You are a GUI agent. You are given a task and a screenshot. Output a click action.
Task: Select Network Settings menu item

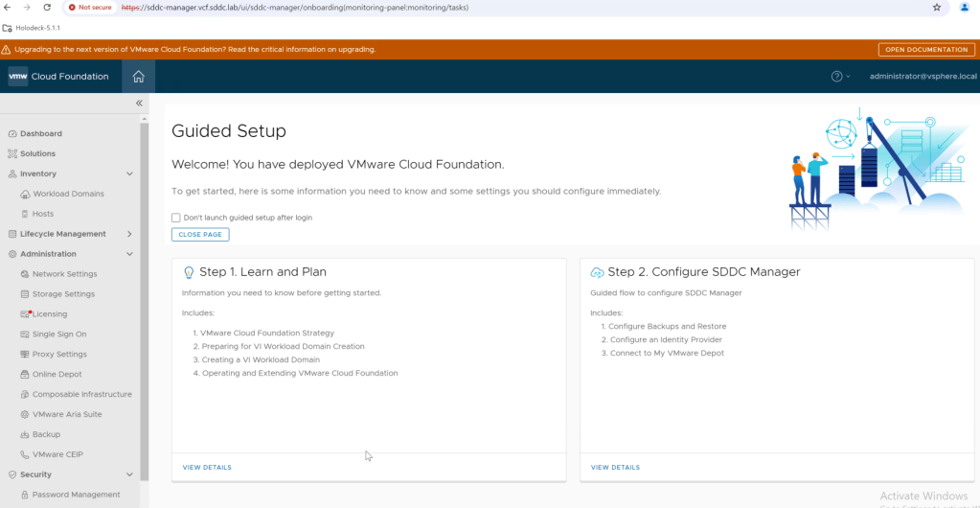pos(64,274)
